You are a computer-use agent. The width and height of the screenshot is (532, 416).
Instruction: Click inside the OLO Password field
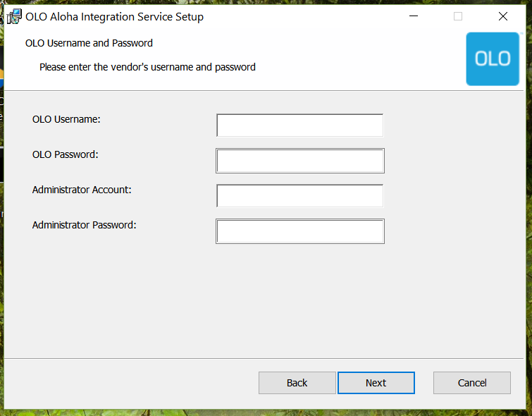(x=299, y=161)
